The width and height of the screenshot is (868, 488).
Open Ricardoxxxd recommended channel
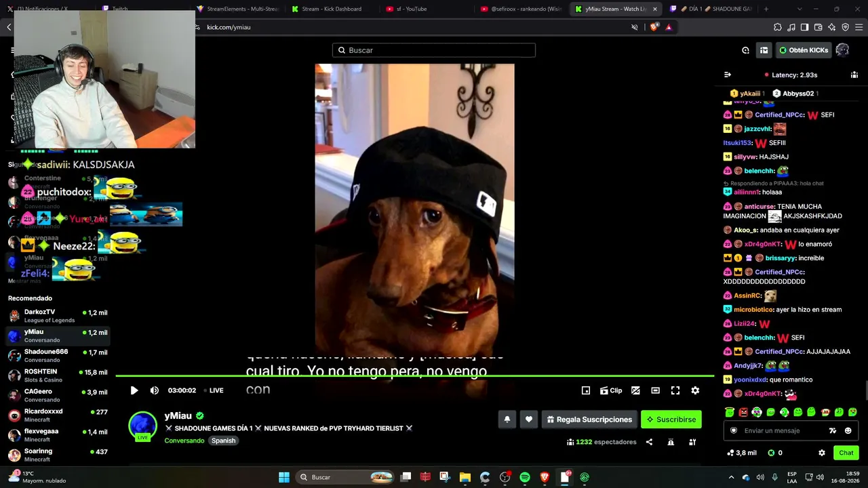tap(58, 415)
